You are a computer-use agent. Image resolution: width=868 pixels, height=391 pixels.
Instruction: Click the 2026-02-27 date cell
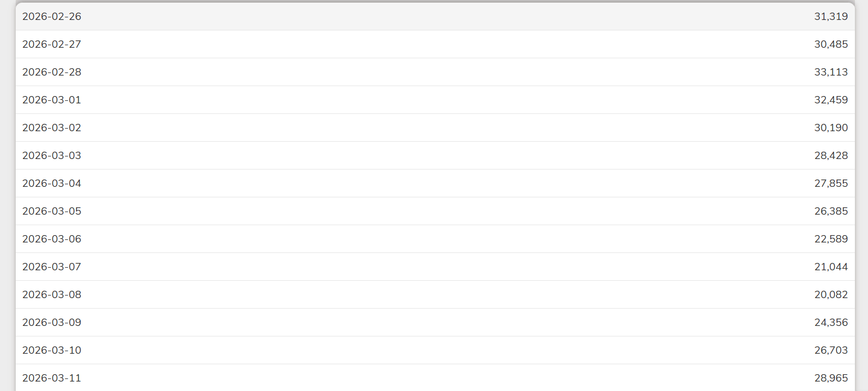51,44
